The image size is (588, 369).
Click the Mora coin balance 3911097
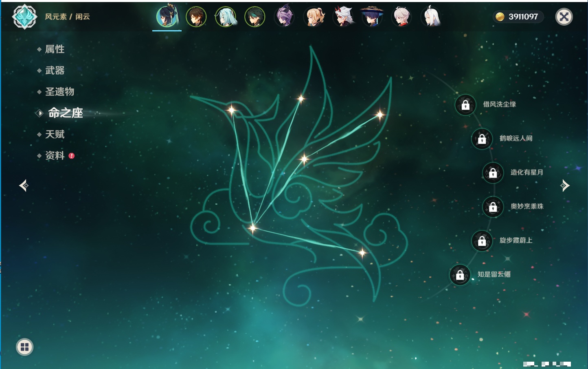coord(518,17)
